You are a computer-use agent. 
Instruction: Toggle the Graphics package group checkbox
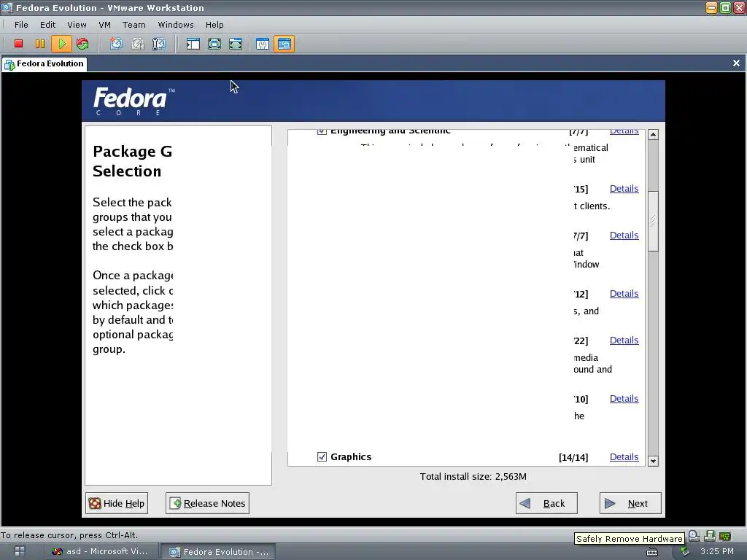point(322,457)
